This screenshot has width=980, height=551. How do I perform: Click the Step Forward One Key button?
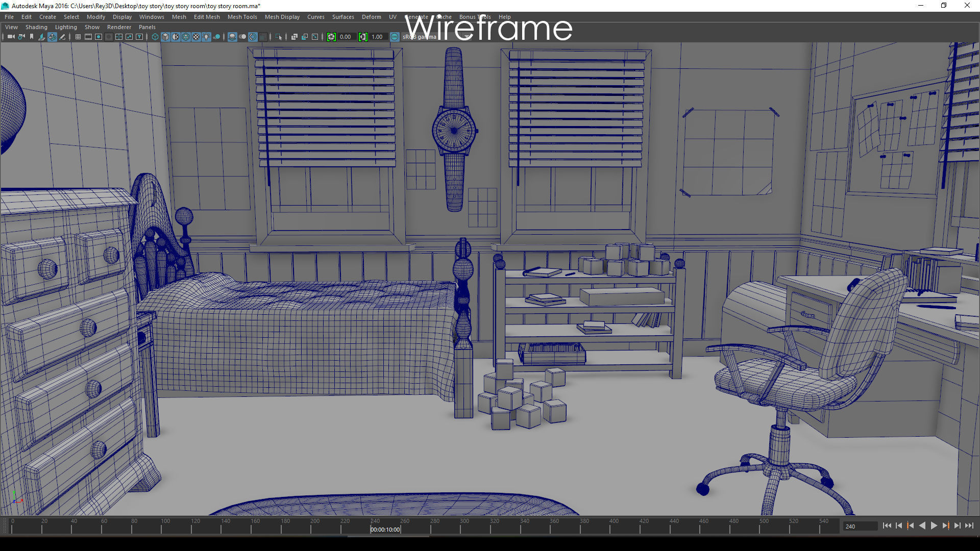pos(946,525)
